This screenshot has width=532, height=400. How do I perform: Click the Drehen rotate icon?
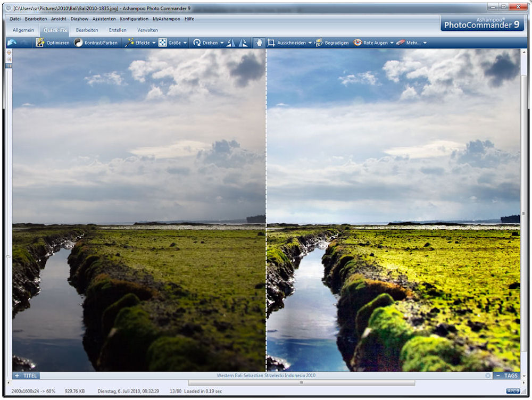pos(197,43)
